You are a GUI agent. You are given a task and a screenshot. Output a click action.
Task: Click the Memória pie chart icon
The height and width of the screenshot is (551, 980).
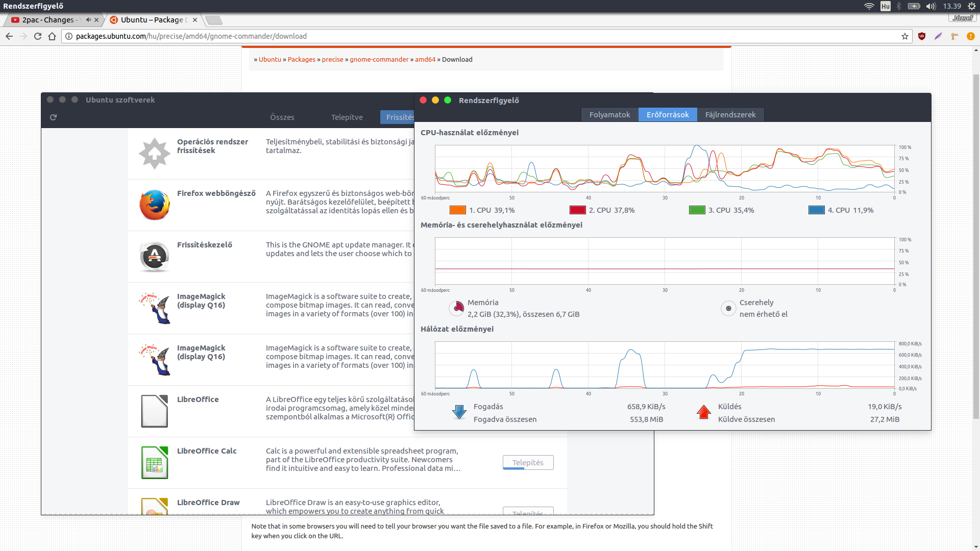tap(456, 308)
